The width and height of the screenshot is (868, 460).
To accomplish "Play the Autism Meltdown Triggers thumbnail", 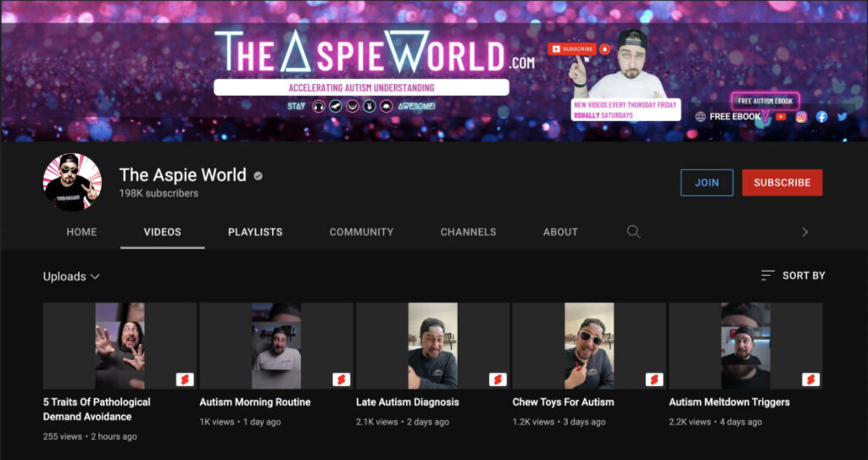I will click(746, 346).
